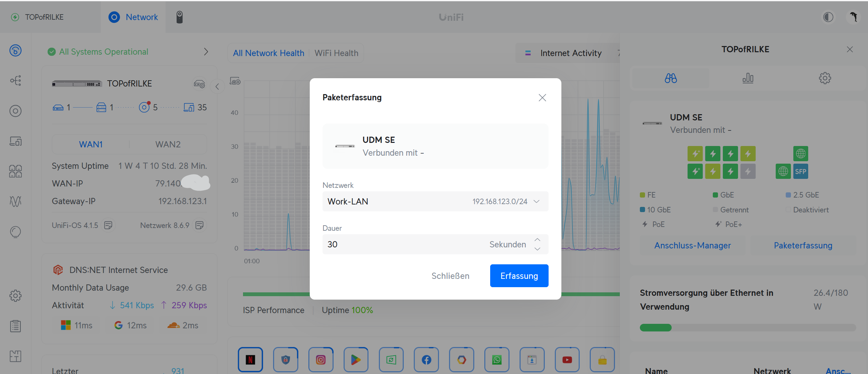Click the Cloudflare 2ms latency badge
Image resolution: width=868 pixels, height=374 pixels.
(183, 325)
